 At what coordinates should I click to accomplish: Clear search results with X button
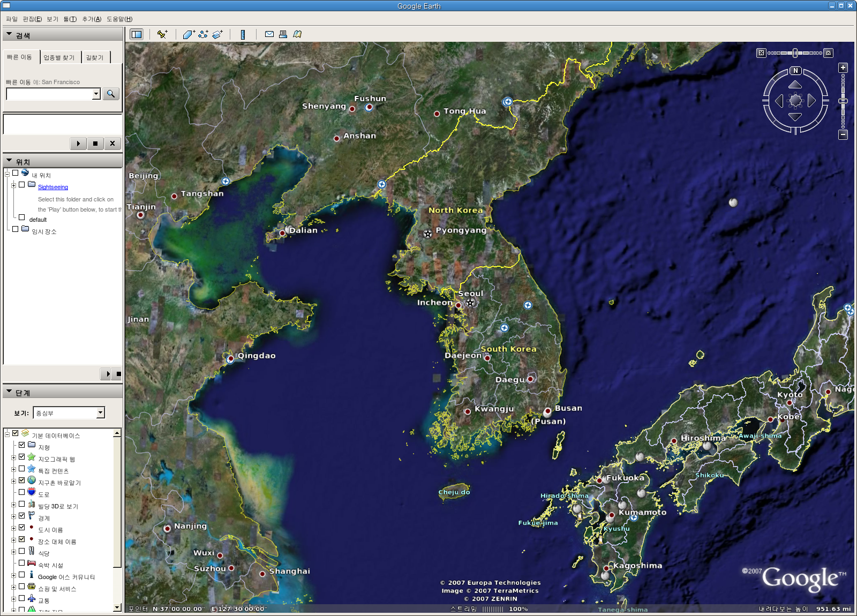pos(112,144)
